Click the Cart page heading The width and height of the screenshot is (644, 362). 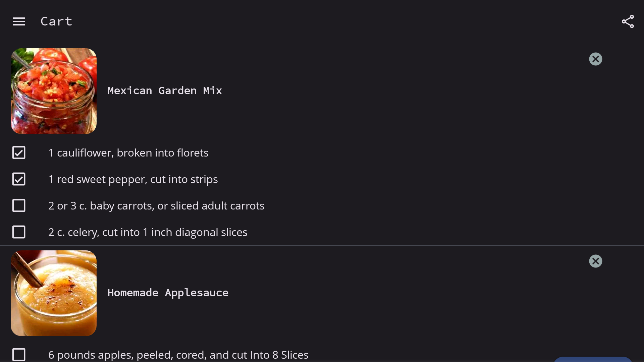pyautogui.click(x=56, y=21)
